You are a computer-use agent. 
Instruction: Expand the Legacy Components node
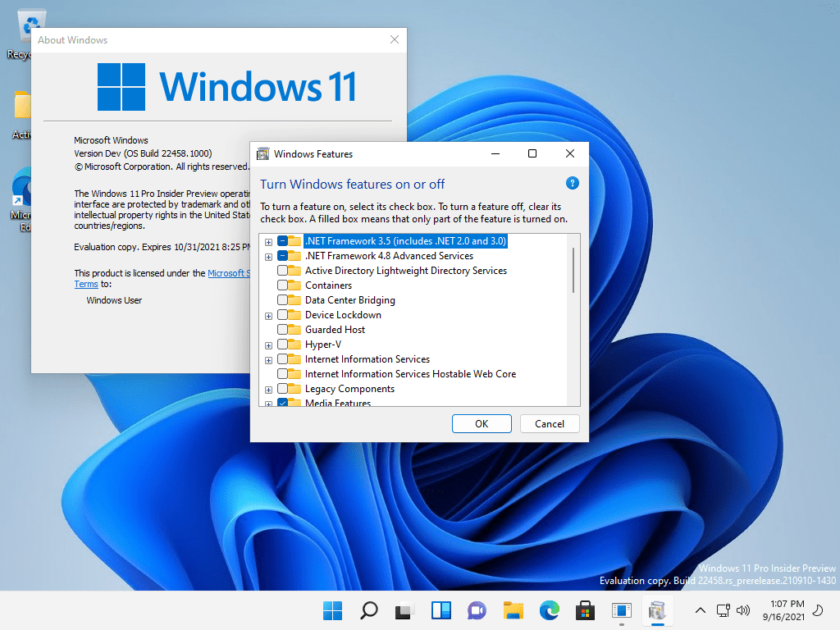coord(268,390)
